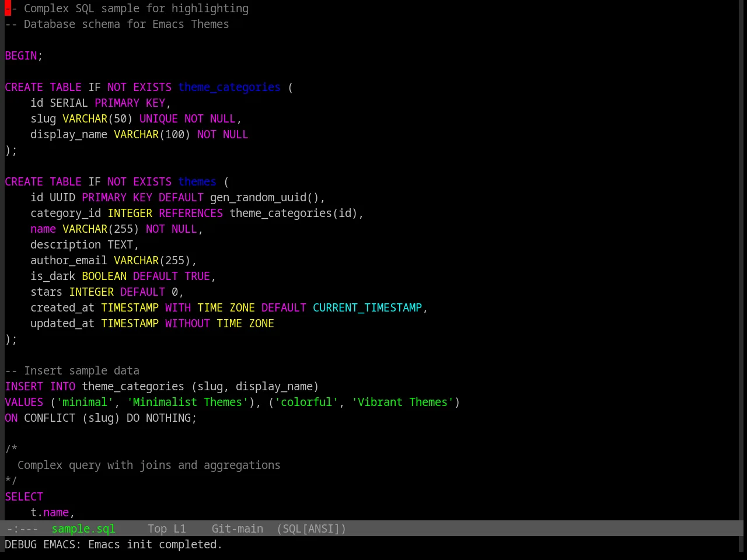Click the Git-main version control indicator
The width and height of the screenshot is (747, 560).
237,528
